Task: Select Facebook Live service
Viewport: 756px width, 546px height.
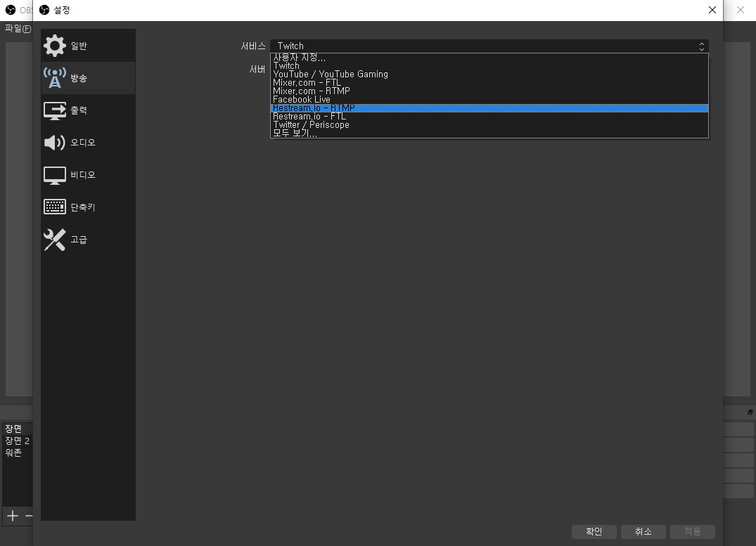Action: pos(489,100)
